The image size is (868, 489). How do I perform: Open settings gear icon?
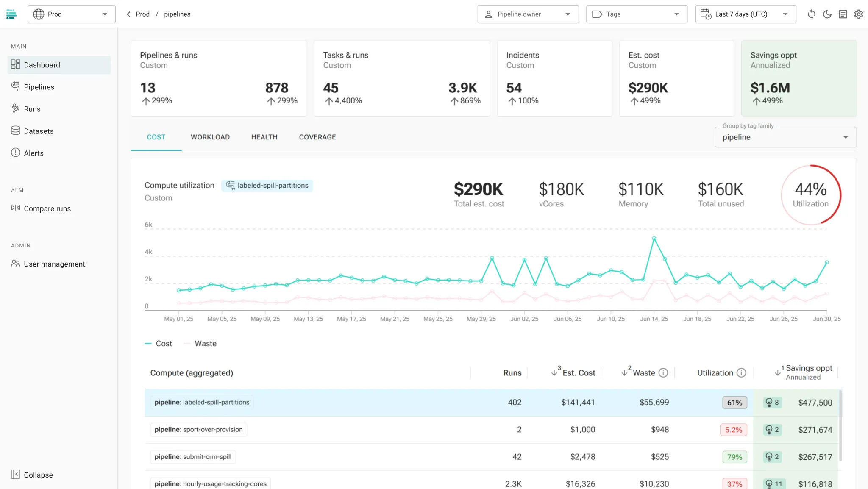pos(858,14)
